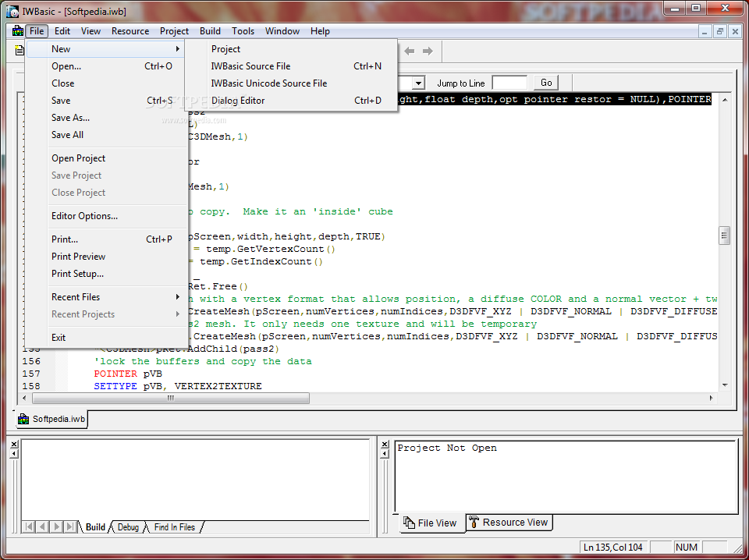749x560 pixels.
Task: Select Print Preview menu entry
Action: [105, 257]
